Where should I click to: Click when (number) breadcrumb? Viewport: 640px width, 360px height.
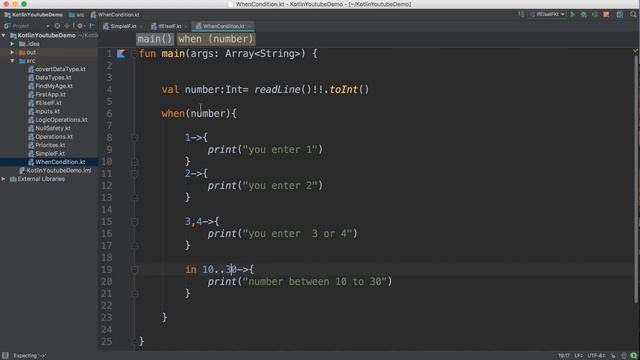216,39
